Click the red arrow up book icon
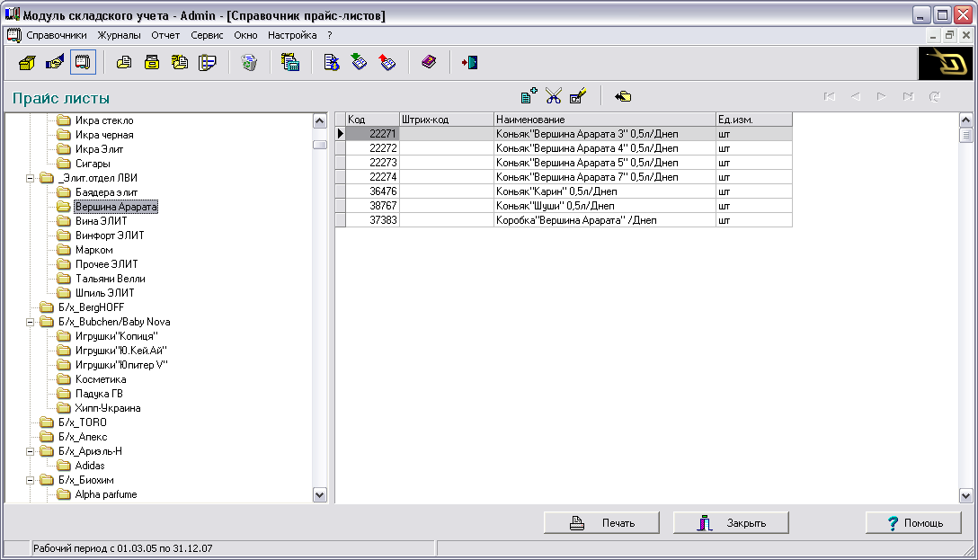This screenshot has width=978, height=560. (x=387, y=62)
